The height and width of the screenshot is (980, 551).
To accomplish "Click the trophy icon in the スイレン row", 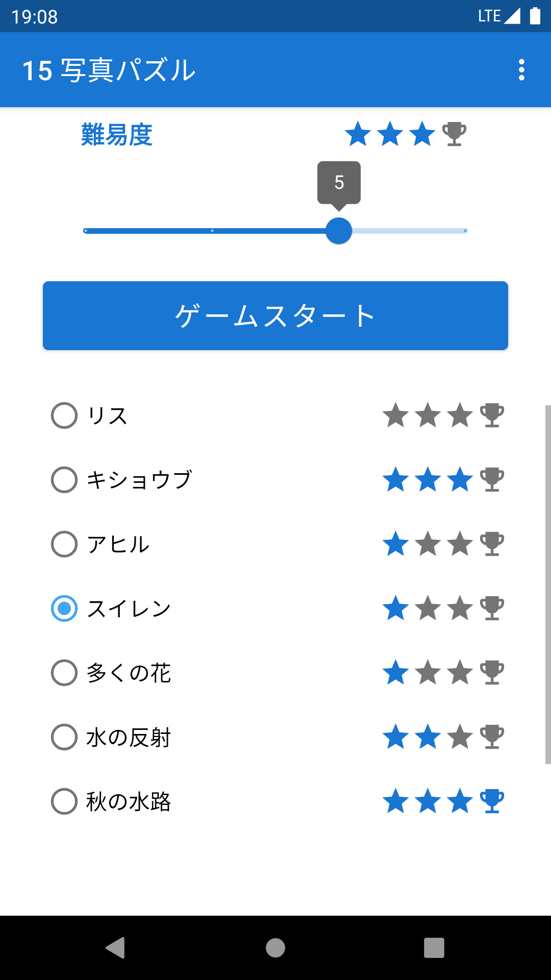I will (492, 608).
